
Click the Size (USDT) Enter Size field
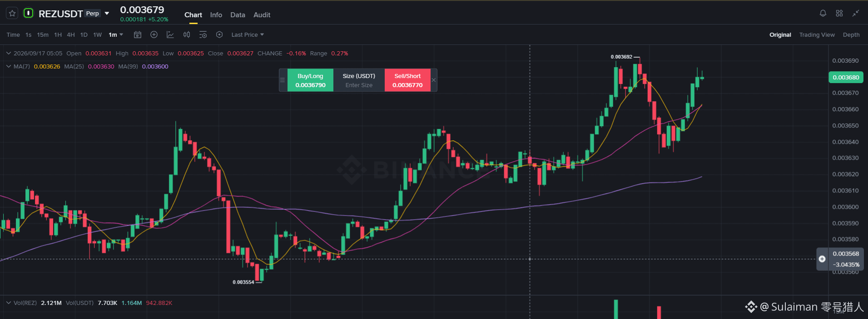tap(359, 80)
